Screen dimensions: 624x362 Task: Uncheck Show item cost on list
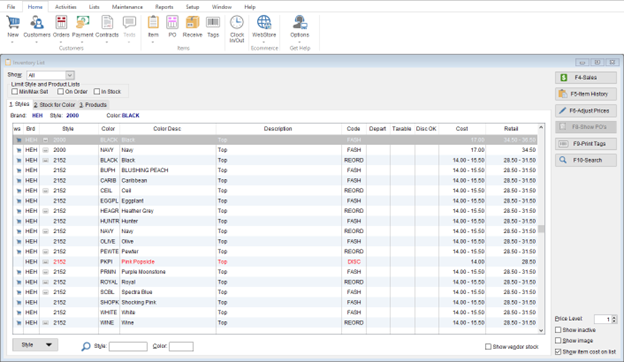coord(558,352)
